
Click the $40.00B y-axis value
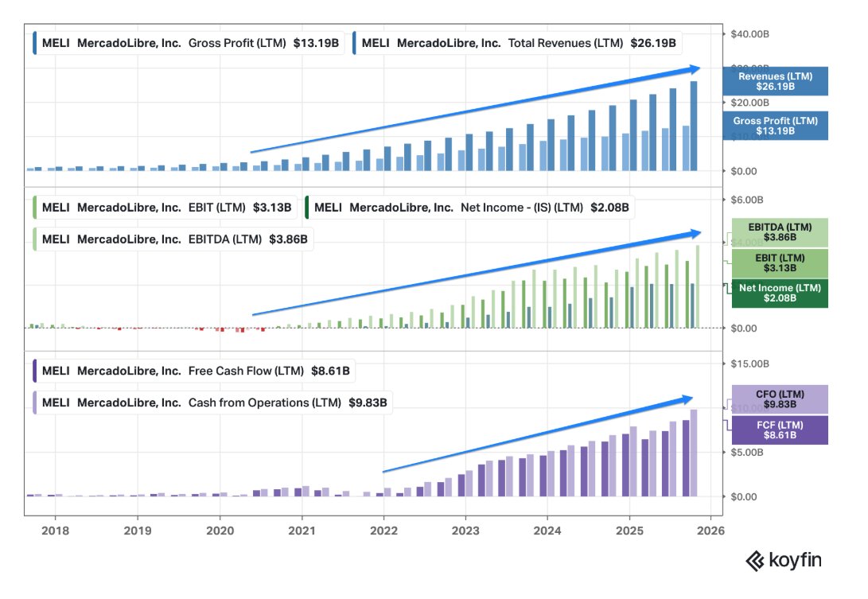pyautogui.click(x=749, y=34)
